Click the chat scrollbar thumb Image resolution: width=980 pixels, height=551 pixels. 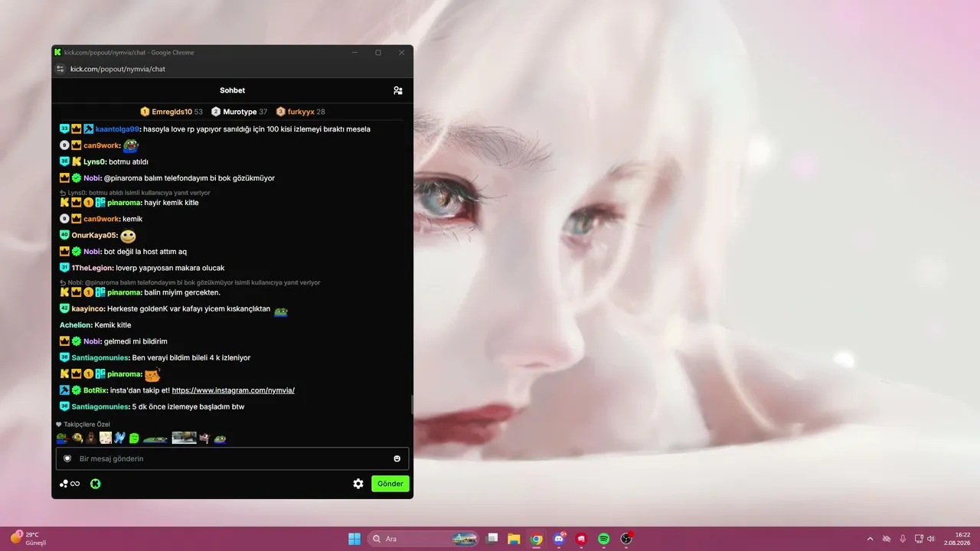point(412,405)
